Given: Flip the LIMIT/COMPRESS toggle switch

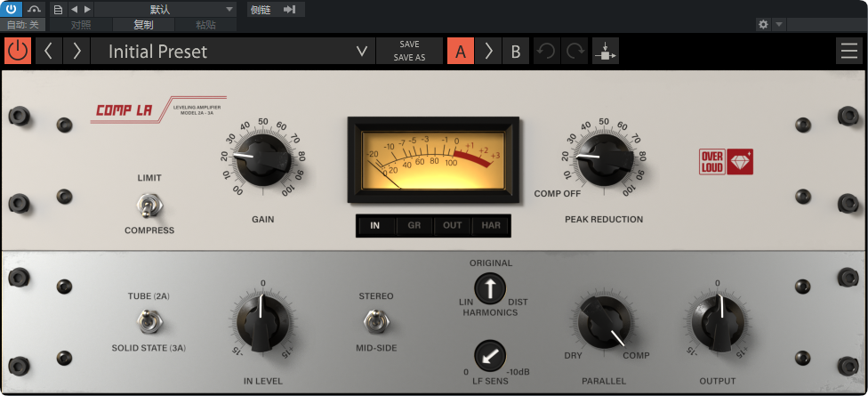Looking at the screenshot, I should 149,205.
